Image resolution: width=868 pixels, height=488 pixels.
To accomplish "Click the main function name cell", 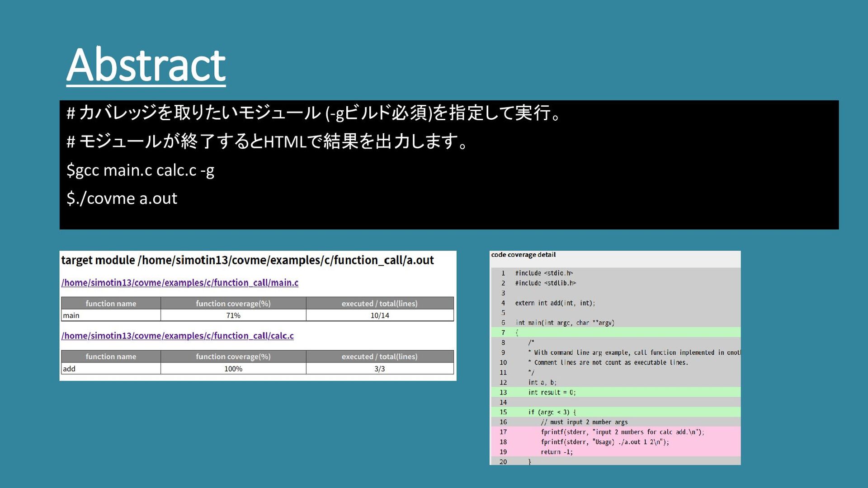I will tap(111, 315).
